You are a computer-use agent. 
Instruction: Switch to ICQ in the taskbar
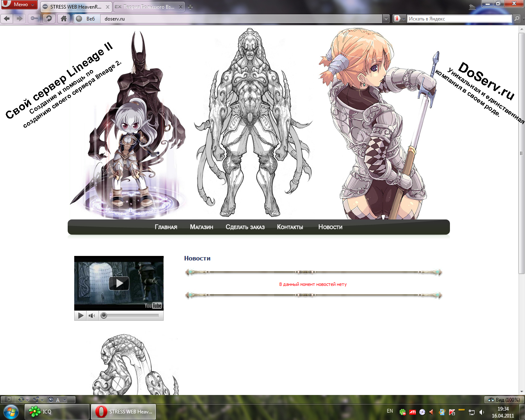57,412
